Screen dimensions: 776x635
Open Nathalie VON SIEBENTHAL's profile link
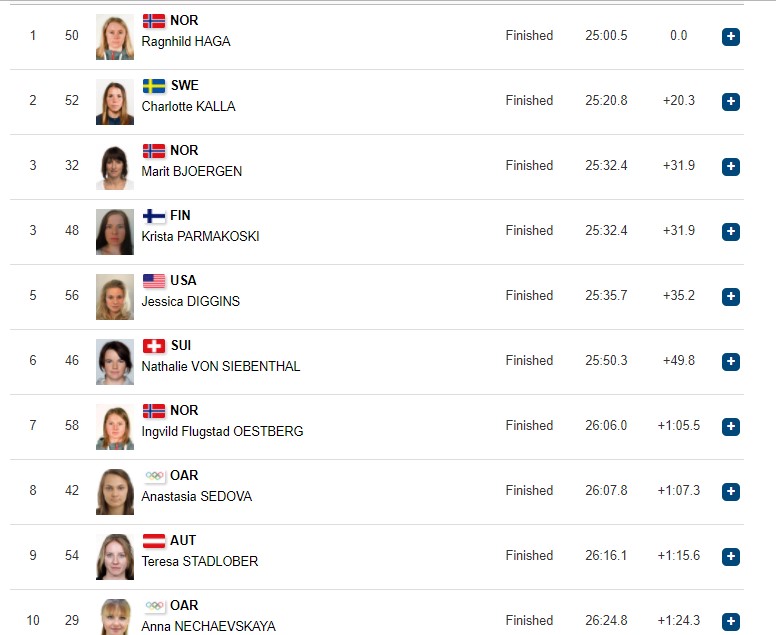pyautogui.click(x=221, y=366)
